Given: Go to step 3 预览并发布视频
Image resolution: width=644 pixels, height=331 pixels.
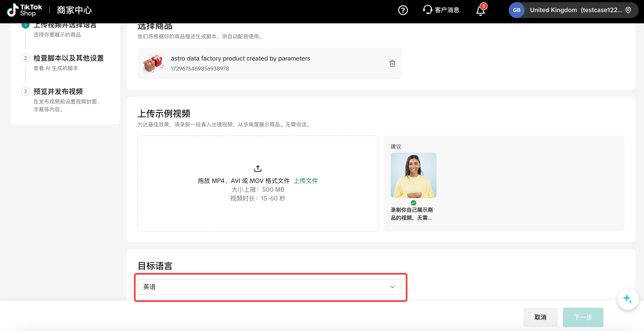Looking at the screenshot, I should tap(58, 92).
